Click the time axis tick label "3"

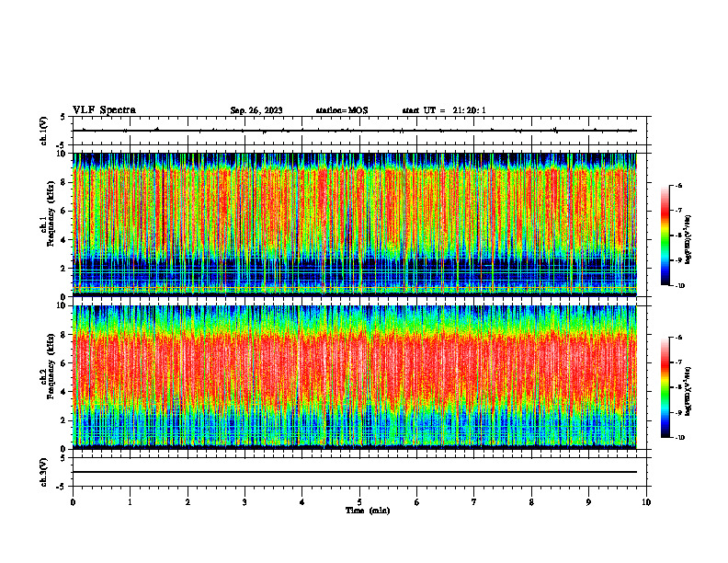pyautogui.click(x=245, y=502)
